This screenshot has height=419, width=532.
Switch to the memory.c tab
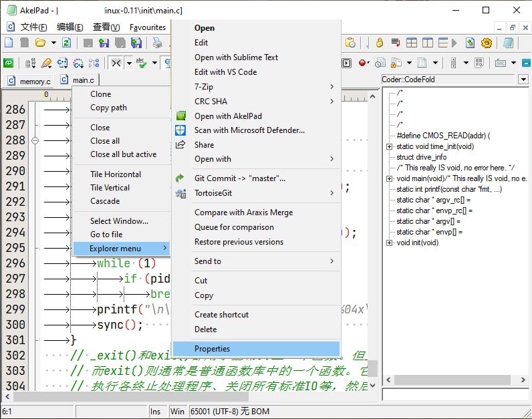click(x=29, y=81)
